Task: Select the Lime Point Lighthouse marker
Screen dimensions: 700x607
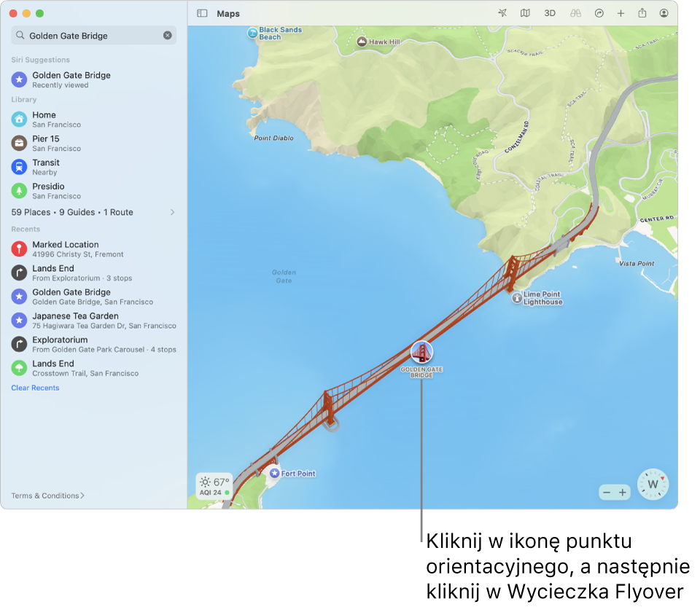Action: coord(516,297)
